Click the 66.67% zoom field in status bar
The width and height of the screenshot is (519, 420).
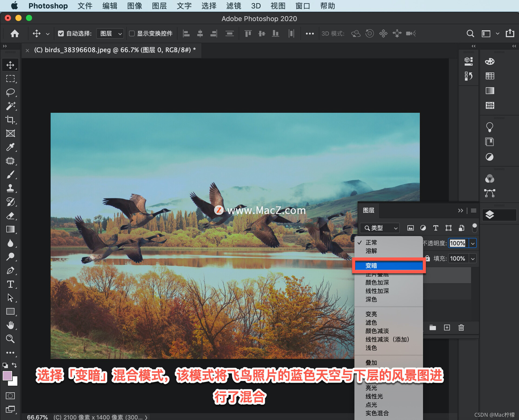click(37, 417)
